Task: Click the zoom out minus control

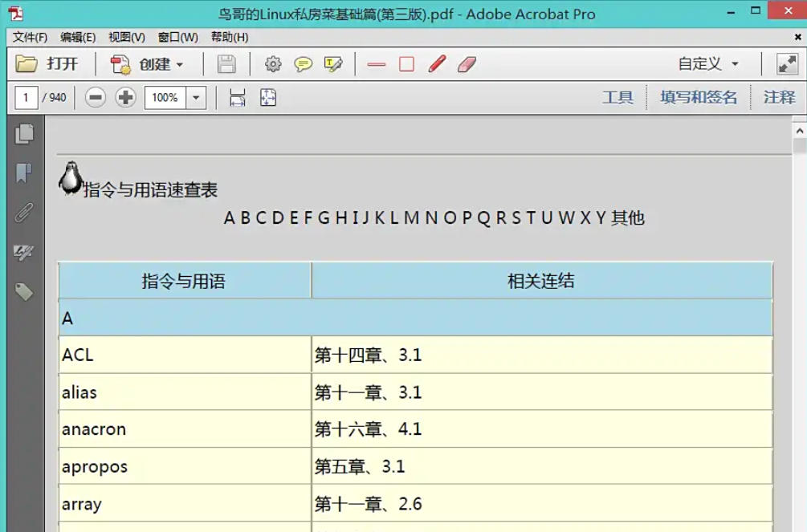Action: tap(96, 97)
